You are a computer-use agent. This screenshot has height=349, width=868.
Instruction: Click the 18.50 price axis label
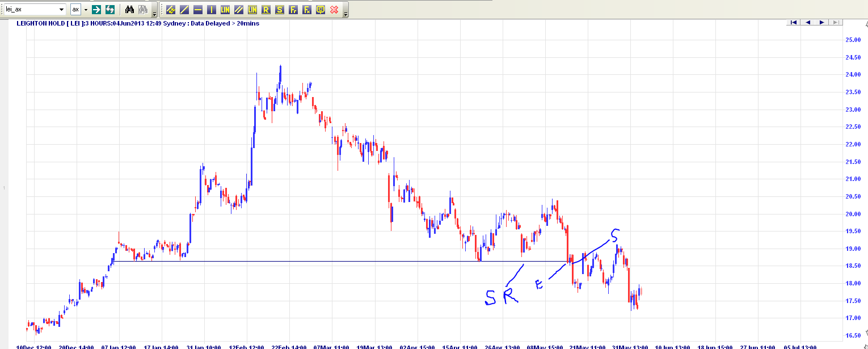[853, 266]
